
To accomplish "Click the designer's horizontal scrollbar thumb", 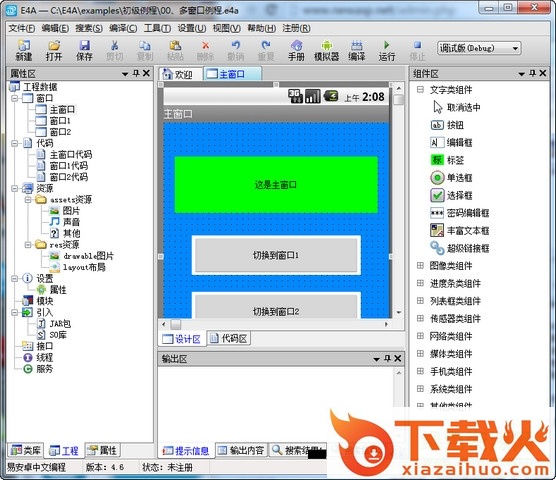I will 176,324.
